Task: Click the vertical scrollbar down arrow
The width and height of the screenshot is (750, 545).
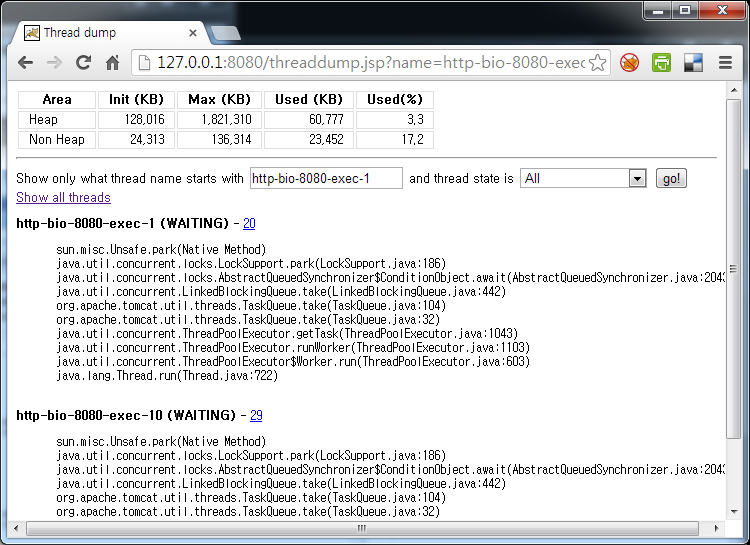Action: (x=733, y=509)
